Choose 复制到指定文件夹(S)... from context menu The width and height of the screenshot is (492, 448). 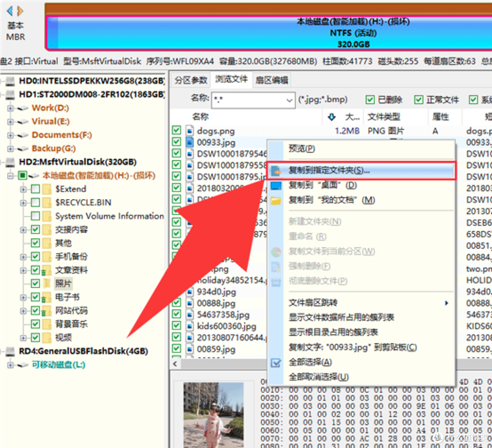point(361,171)
